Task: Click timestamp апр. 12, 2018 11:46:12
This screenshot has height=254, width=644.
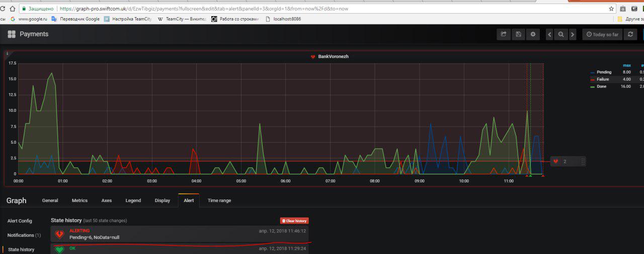Action: pos(282,231)
